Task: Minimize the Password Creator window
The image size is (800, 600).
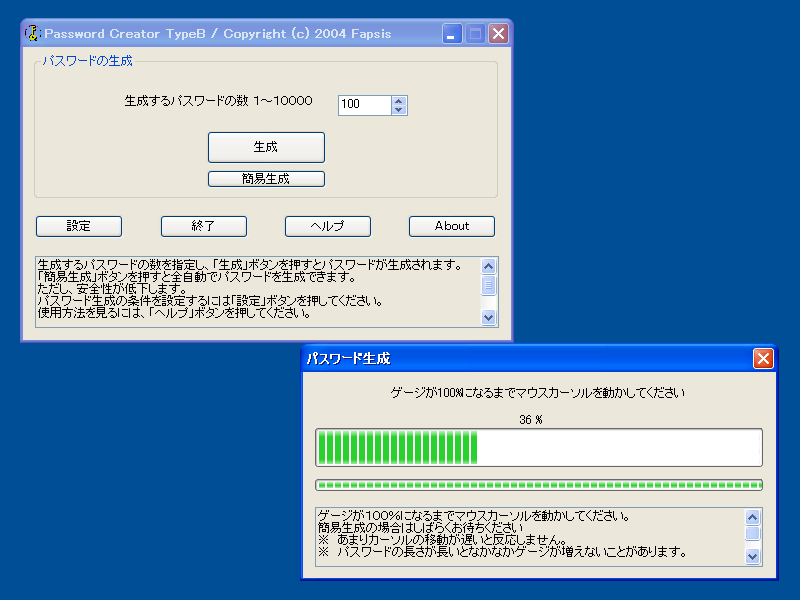Action: [x=452, y=34]
